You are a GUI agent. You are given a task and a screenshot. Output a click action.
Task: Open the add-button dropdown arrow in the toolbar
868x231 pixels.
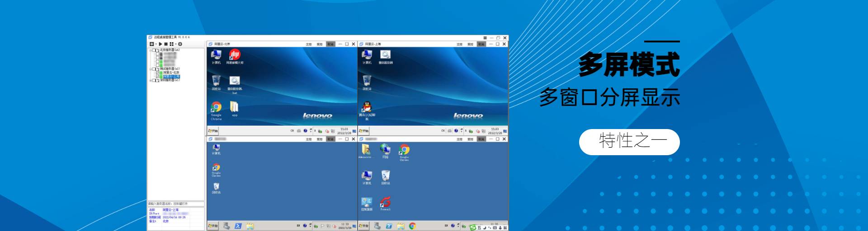(156, 44)
